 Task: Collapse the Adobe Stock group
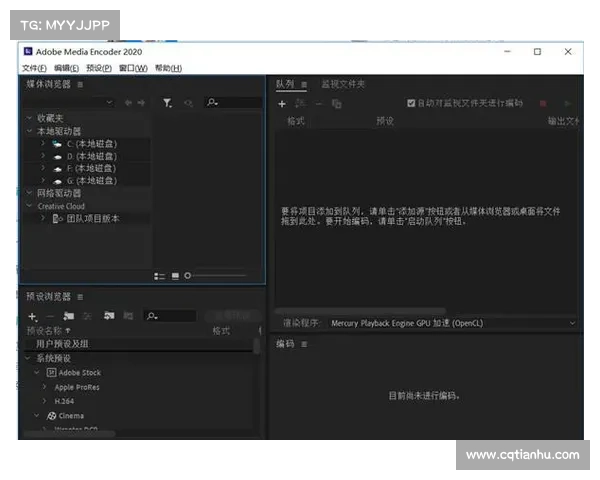pos(37,372)
